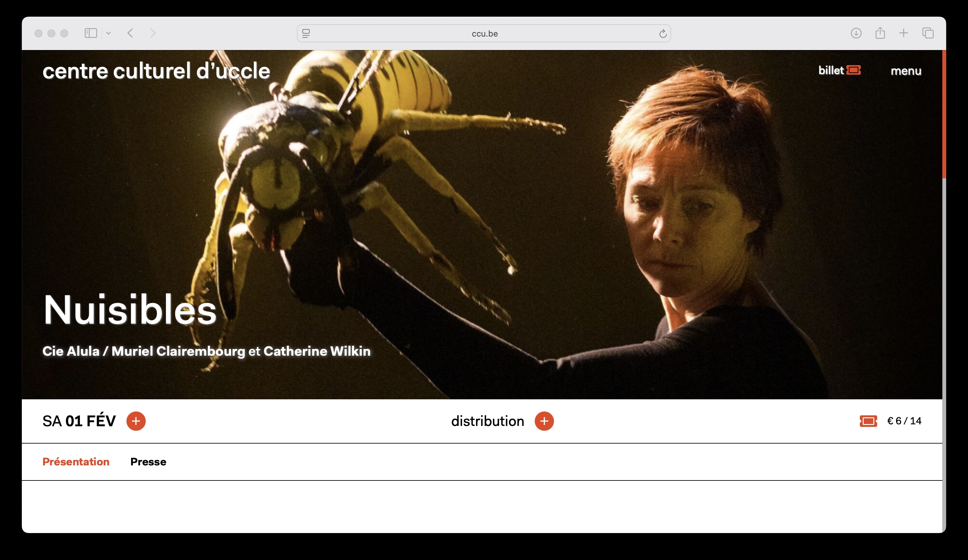Screen dimensions: 968x560
Task: Open the sidebar dropdown chevron
Action: [109, 33]
